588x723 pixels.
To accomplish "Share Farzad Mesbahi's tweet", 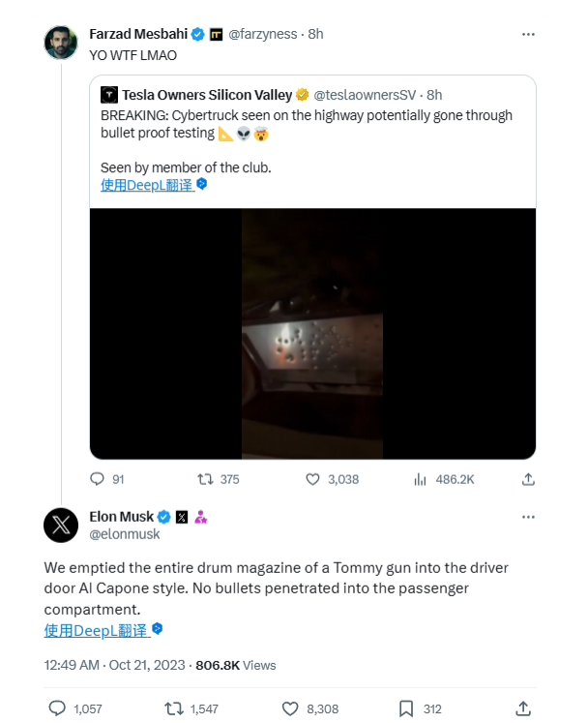I will (528, 479).
